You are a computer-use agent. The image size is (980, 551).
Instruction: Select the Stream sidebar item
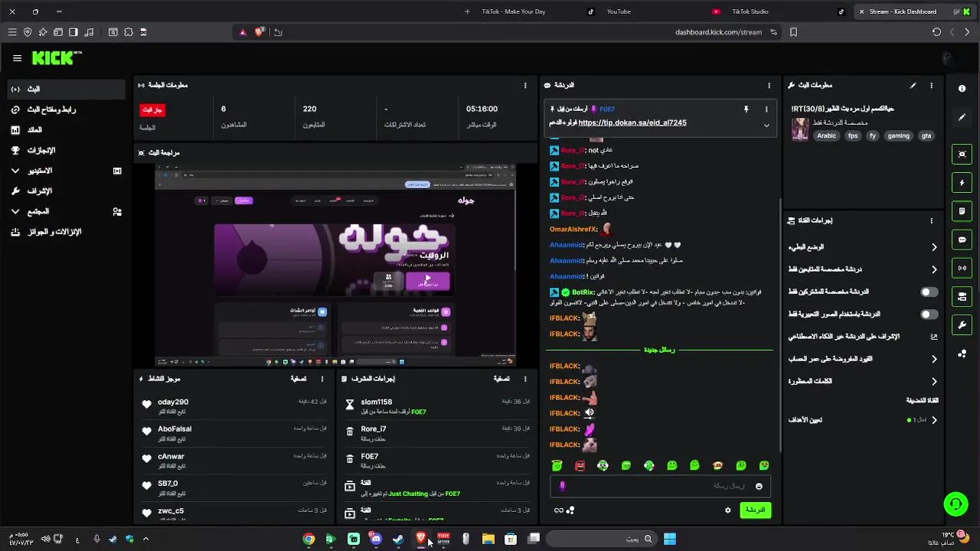66,90
